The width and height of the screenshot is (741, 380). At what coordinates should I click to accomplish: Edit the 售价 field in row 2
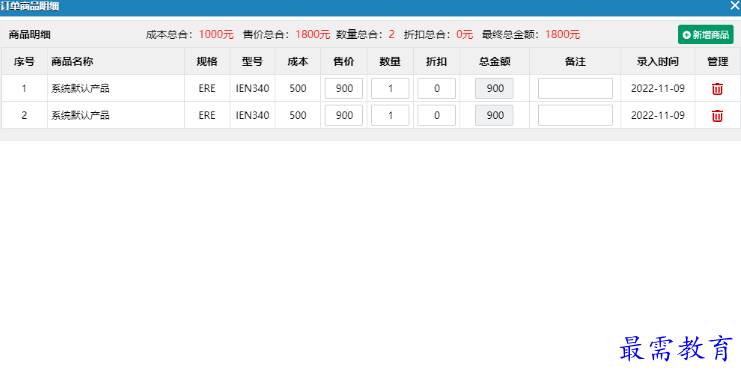pos(344,115)
